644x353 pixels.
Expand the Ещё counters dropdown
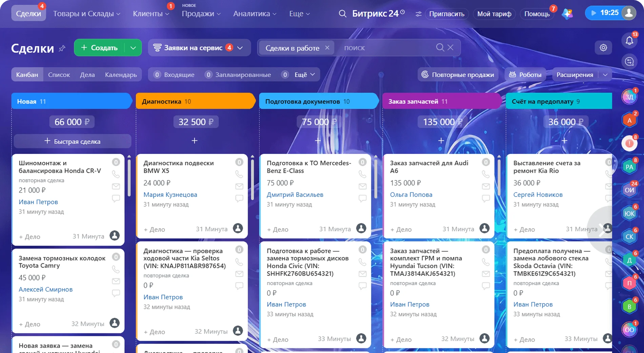305,75
